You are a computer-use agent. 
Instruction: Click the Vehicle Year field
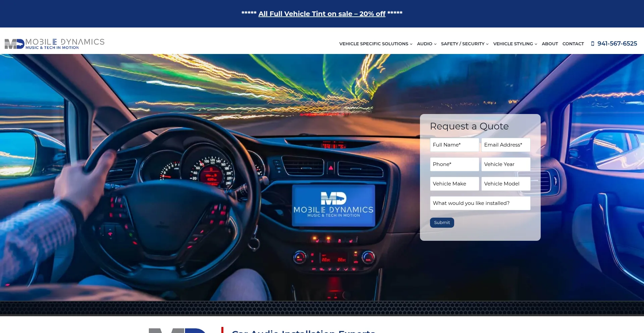[506, 164]
